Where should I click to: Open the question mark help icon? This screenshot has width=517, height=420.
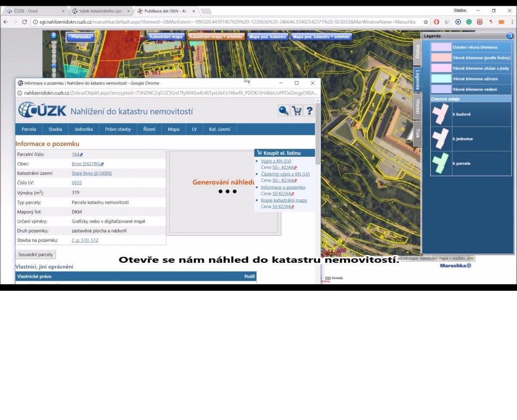coord(309,111)
